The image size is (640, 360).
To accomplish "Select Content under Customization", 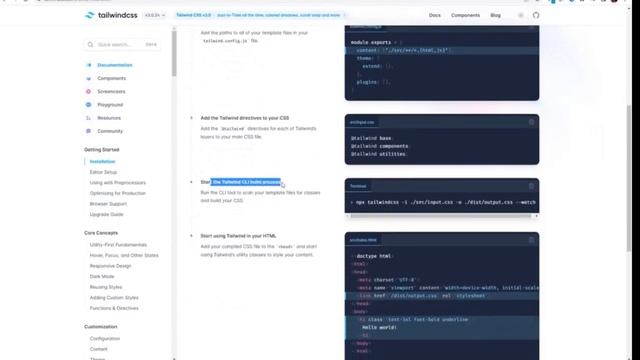I will click(x=98, y=349).
